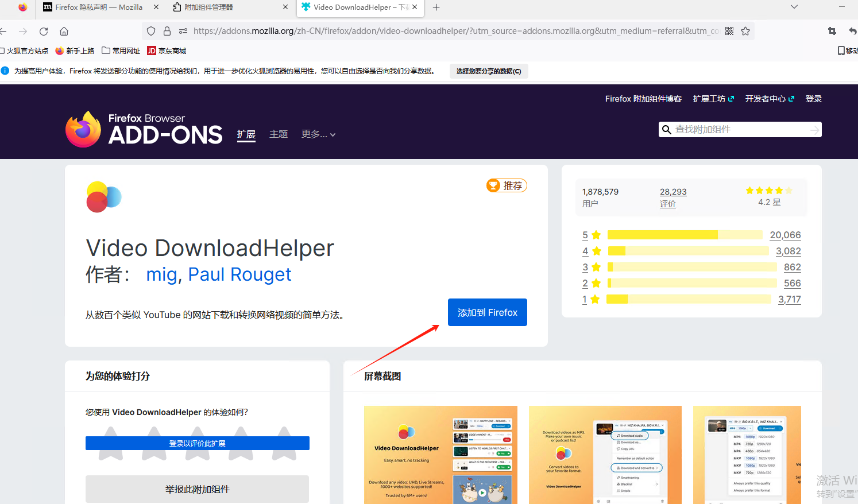858x504 pixels.
Task: Switch to the add-ons manager tab
Action: 208,7
